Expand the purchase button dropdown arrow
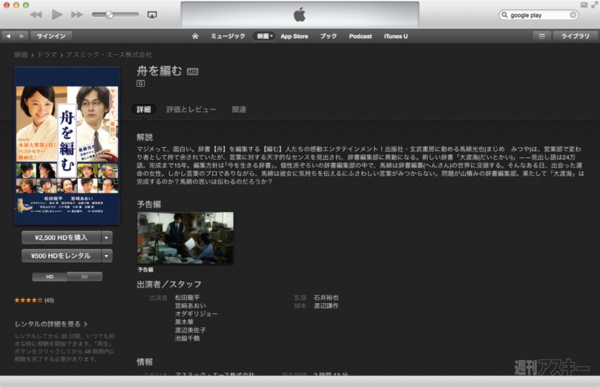Screen dimensions: 600x387 [x=107, y=238]
